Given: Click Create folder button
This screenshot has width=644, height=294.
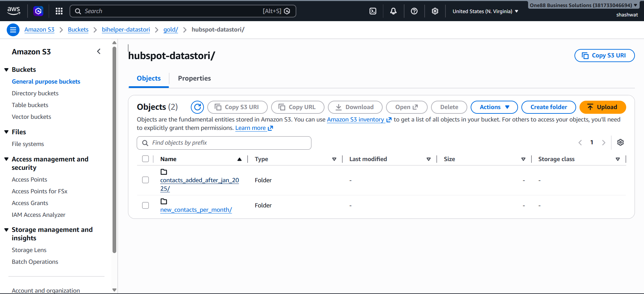Looking at the screenshot, I should pos(549,107).
